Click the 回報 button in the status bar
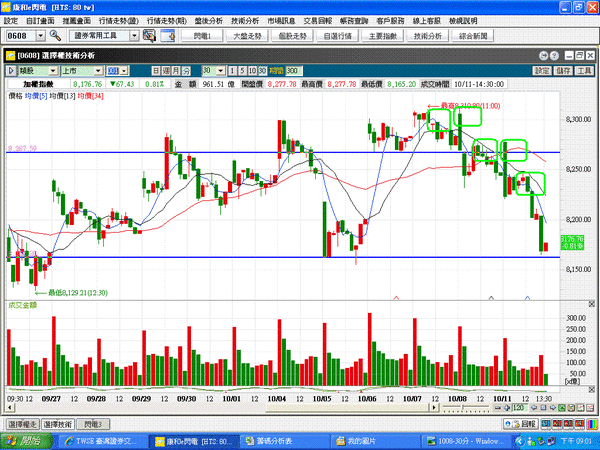600x450 pixels. (521, 424)
